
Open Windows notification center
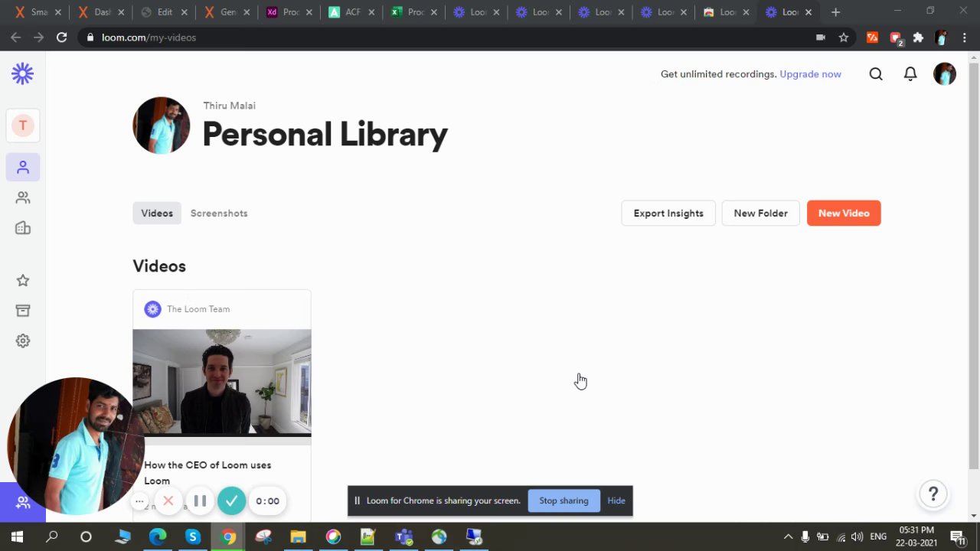(957, 536)
